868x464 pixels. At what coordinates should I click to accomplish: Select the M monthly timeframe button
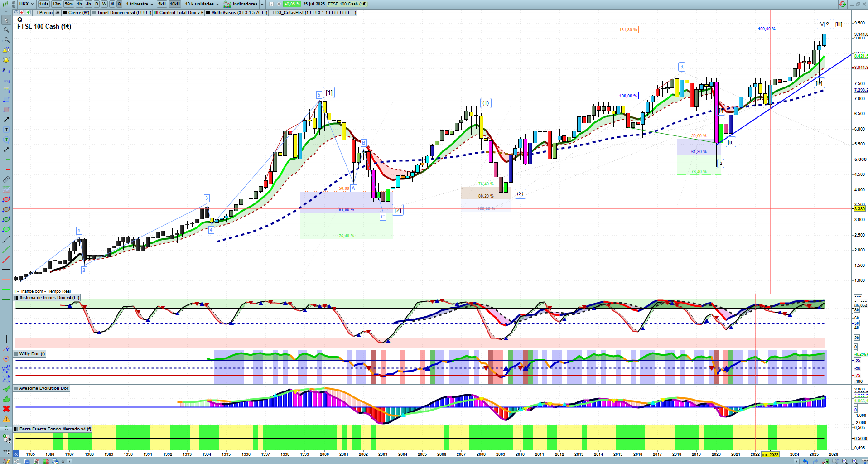pyautogui.click(x=112, y=4)
